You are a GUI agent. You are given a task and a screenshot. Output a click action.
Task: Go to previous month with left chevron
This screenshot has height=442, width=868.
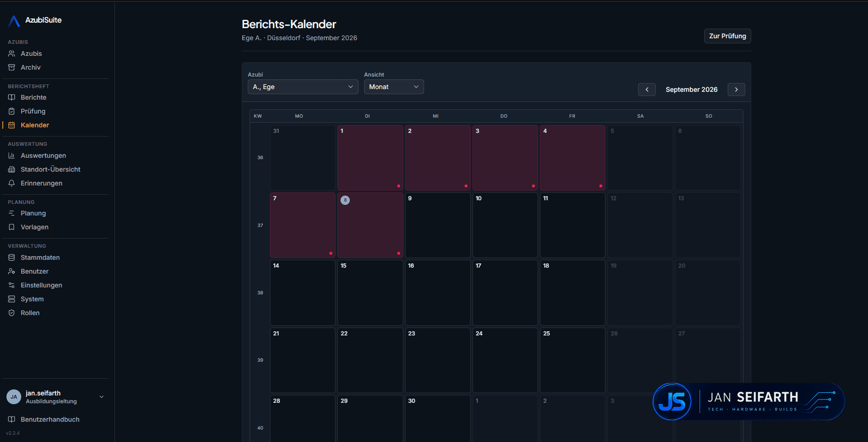(x=647, y=90)
